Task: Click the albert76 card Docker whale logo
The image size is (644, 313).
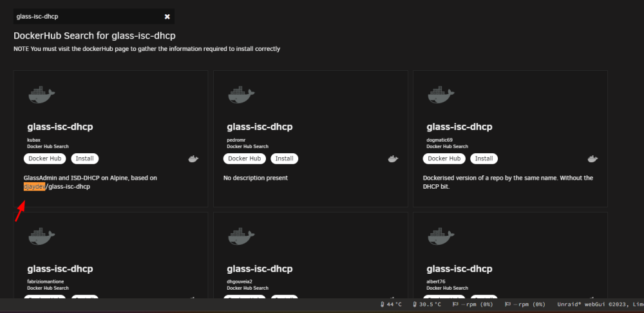Action: click(440, 236)
